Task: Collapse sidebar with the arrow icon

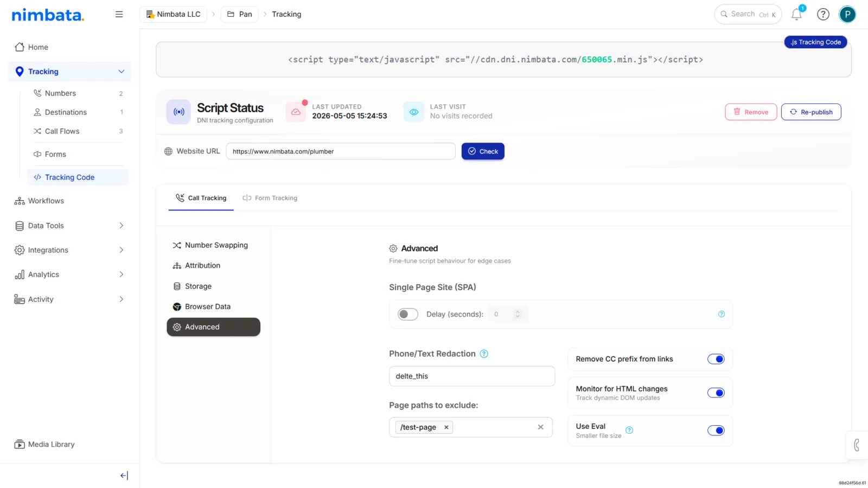Action: pos(124,476)
